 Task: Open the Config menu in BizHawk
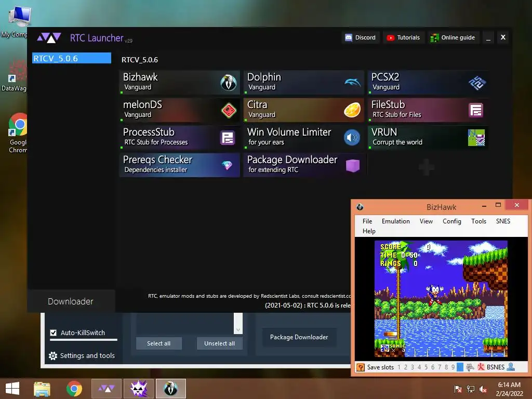[x=451, y=221]
